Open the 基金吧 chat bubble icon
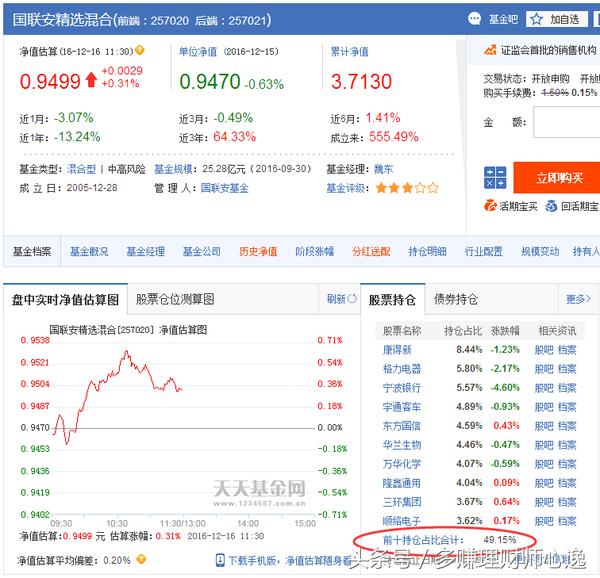This screenshot has width=600, height=578. click(x=474, y=19)
